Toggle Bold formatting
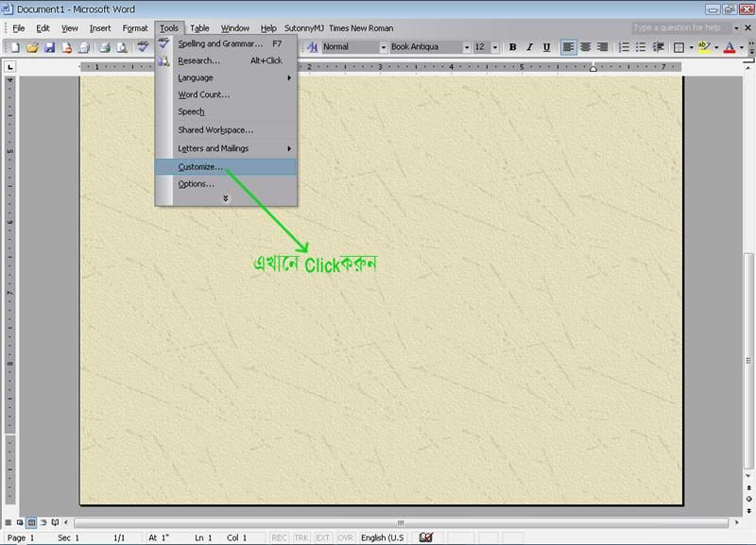 tap(512, 47)
